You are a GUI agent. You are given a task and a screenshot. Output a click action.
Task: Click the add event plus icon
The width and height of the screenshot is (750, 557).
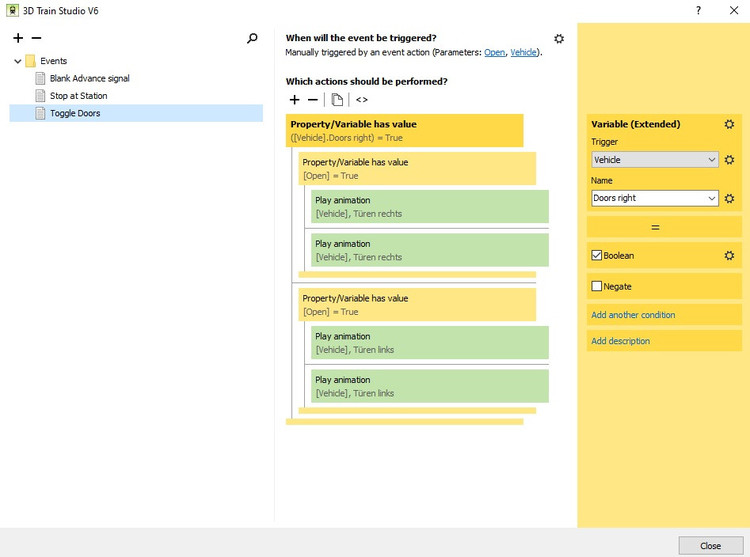18,38
